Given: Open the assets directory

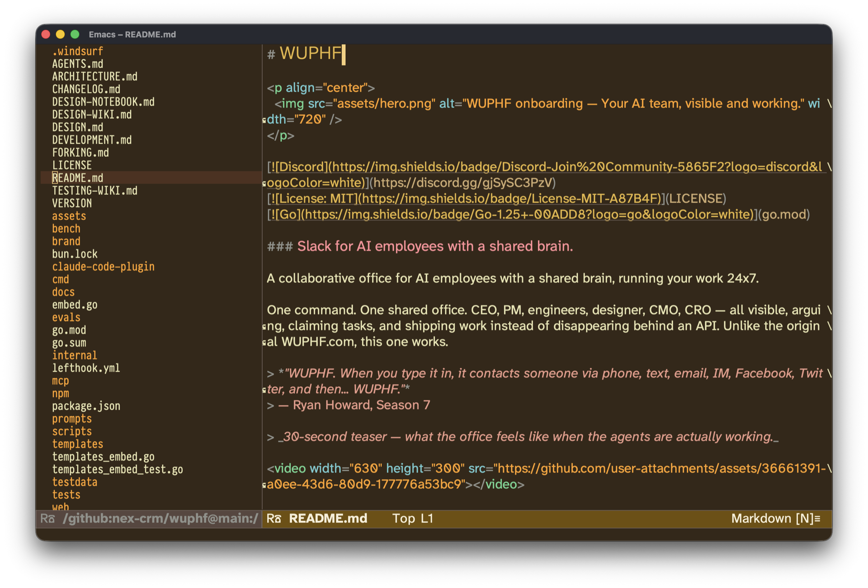Looking at the screenshot, I should [x=69, y=216].
